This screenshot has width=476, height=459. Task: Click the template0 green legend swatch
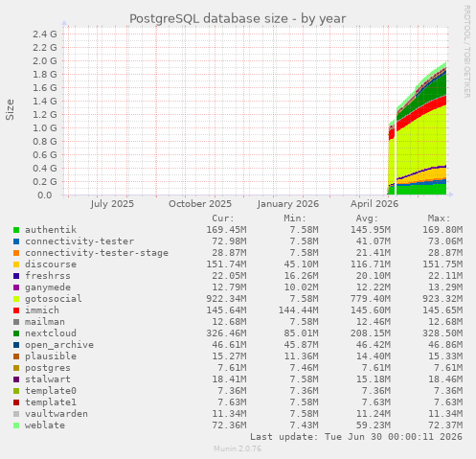(x=16, y=391)
